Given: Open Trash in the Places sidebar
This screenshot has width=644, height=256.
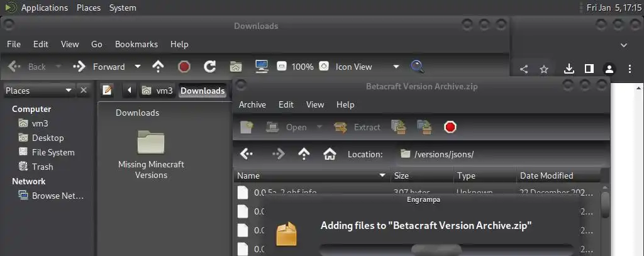Looking at the screenshot, I should point(36,167).
